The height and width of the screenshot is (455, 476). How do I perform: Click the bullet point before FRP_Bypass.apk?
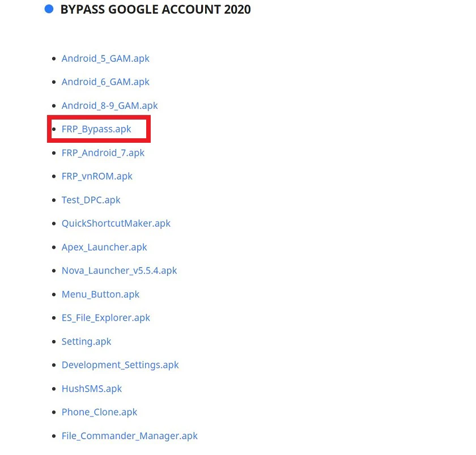pos(54,129)
